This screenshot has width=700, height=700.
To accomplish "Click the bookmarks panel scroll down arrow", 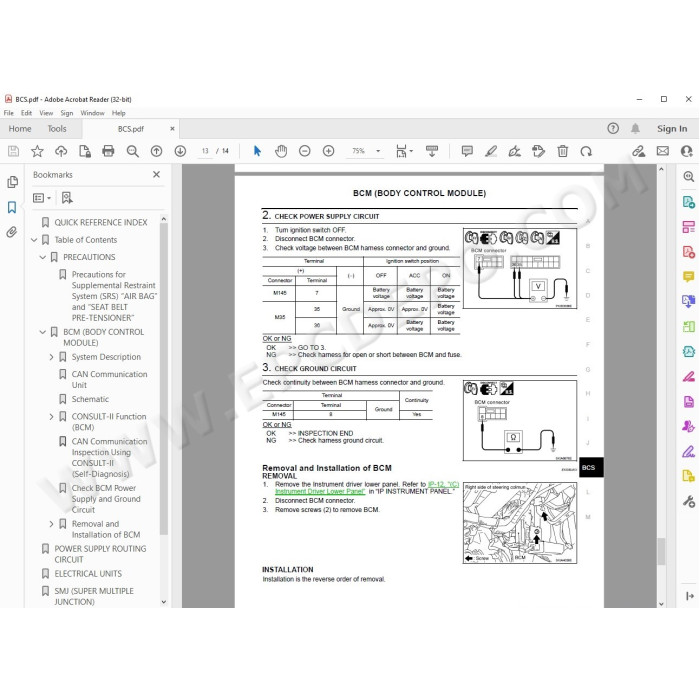I will click(x=163, y=602).
